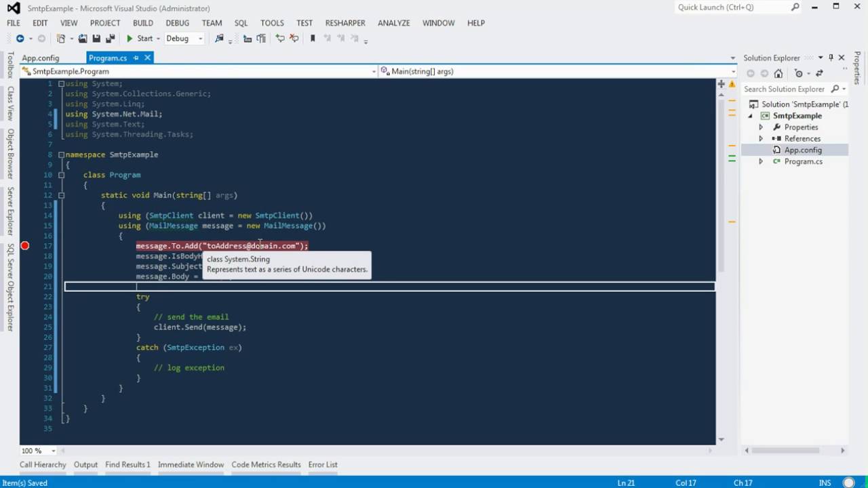
Task: Open the Code Metrics Results tab
Action: coord(266,464)
